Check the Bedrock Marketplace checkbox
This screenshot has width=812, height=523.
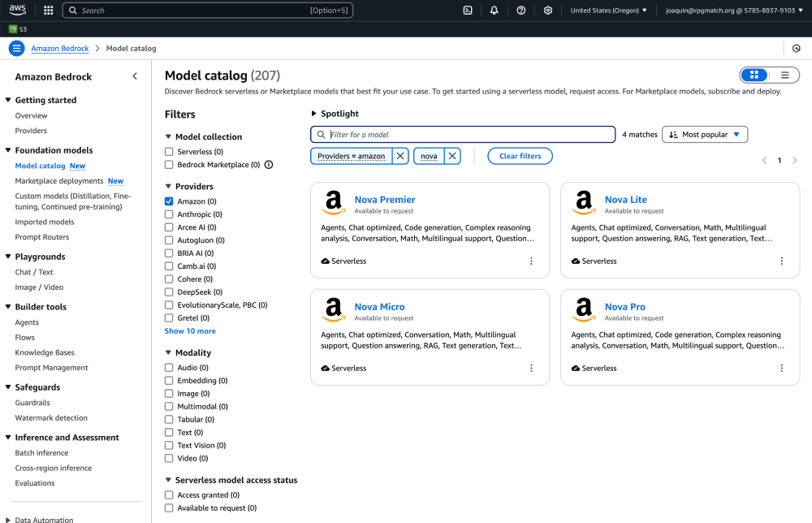click(x=169, y=165)
